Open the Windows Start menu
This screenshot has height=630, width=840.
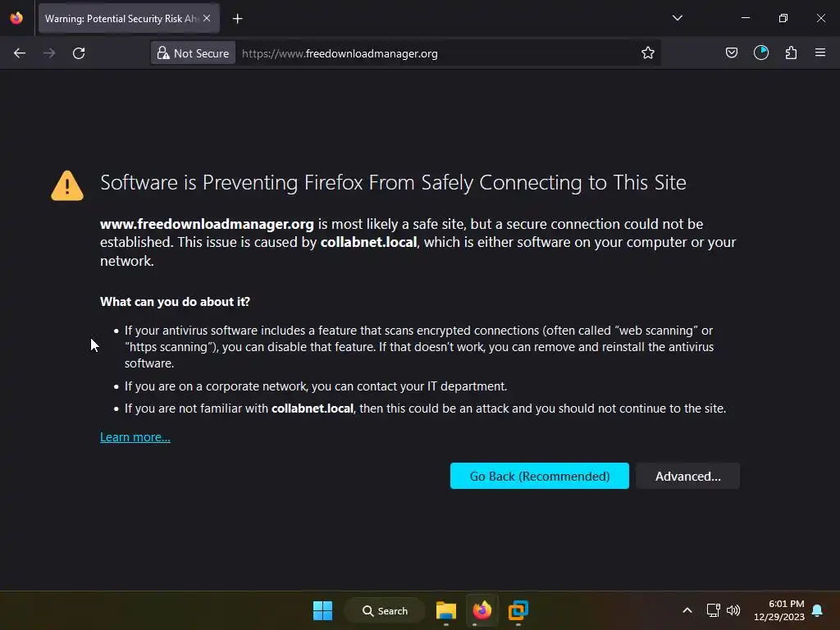pos(322,610)
